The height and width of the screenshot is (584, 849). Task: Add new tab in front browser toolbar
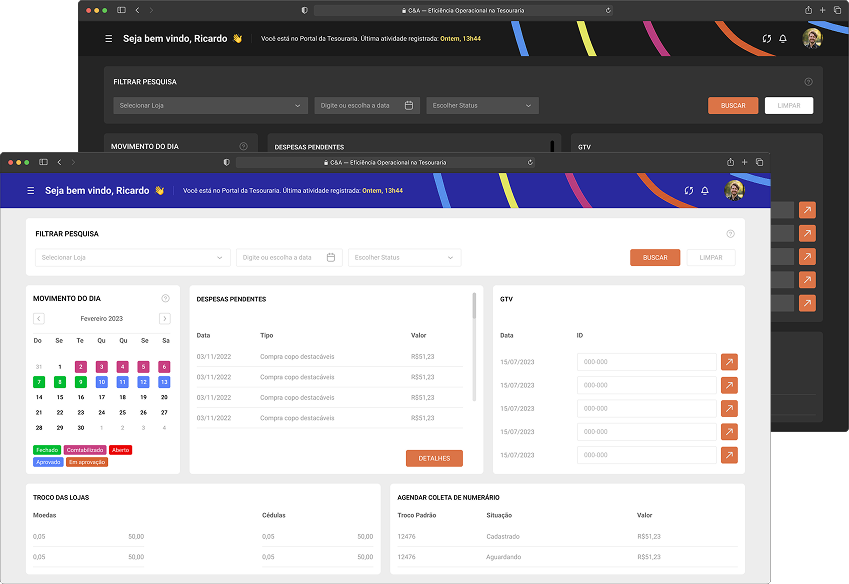point(744,162)
